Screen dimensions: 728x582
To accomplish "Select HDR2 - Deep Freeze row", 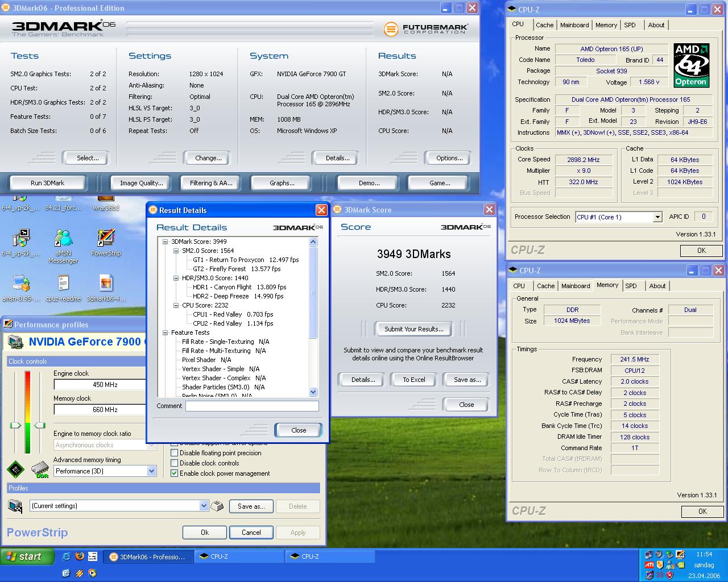I will click(x=238, y=296).
